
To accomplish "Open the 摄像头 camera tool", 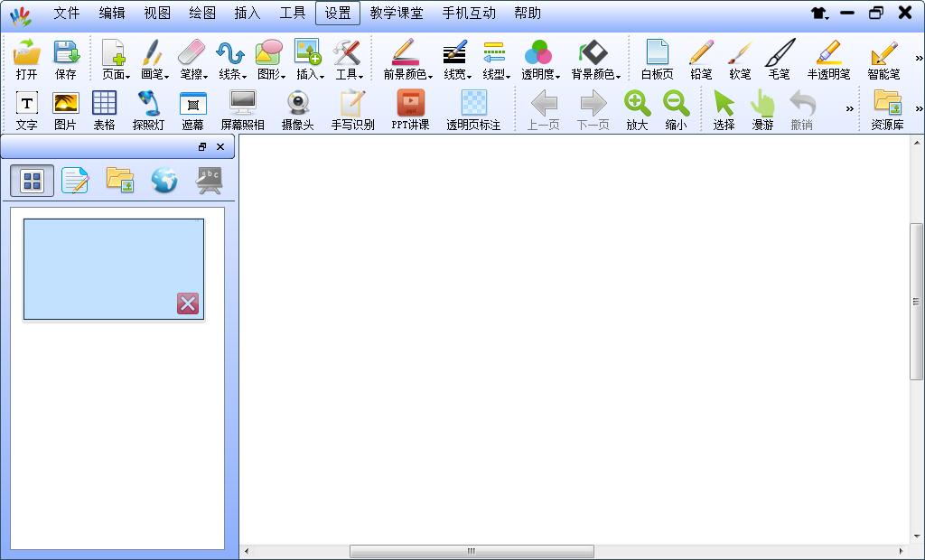I will point(297,109).
